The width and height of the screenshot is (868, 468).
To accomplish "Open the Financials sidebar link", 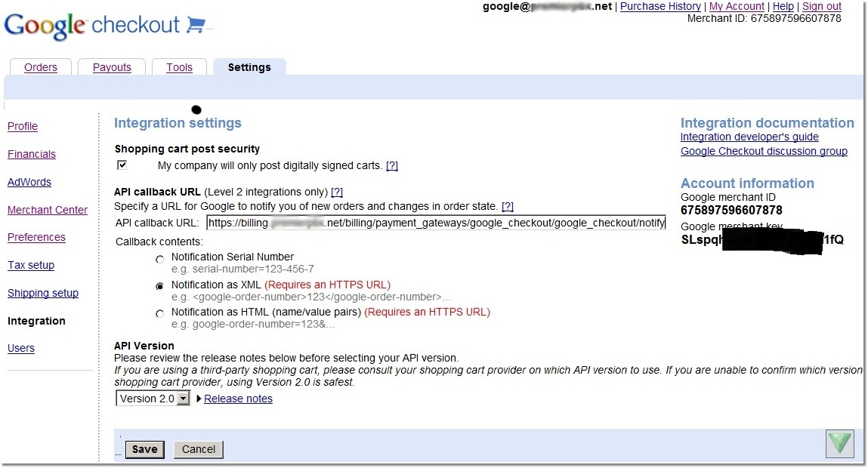I will pyautogui.click(x=32, y=154).
